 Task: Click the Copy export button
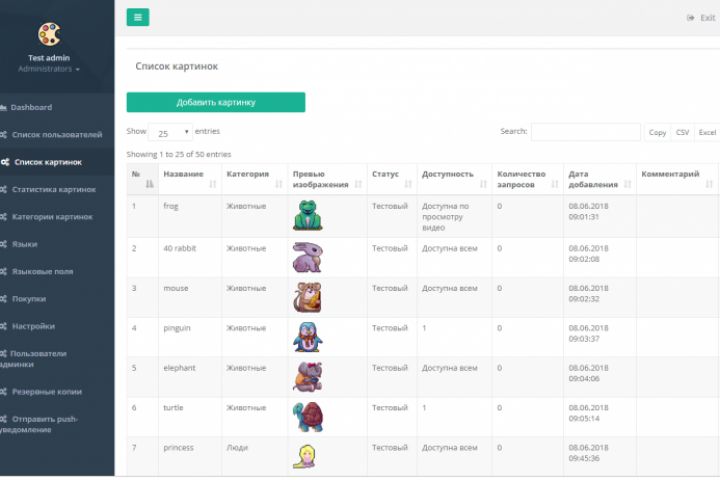657,132
